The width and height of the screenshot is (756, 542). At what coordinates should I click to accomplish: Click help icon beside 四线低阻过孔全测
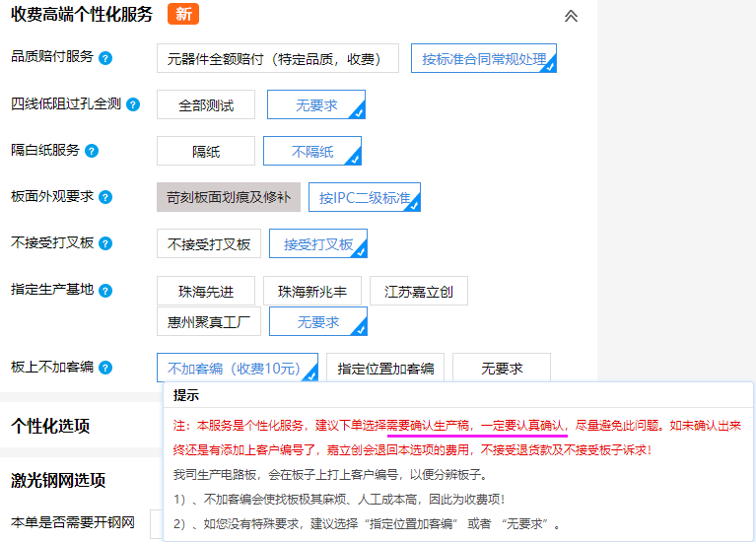(x=134, y=104)
